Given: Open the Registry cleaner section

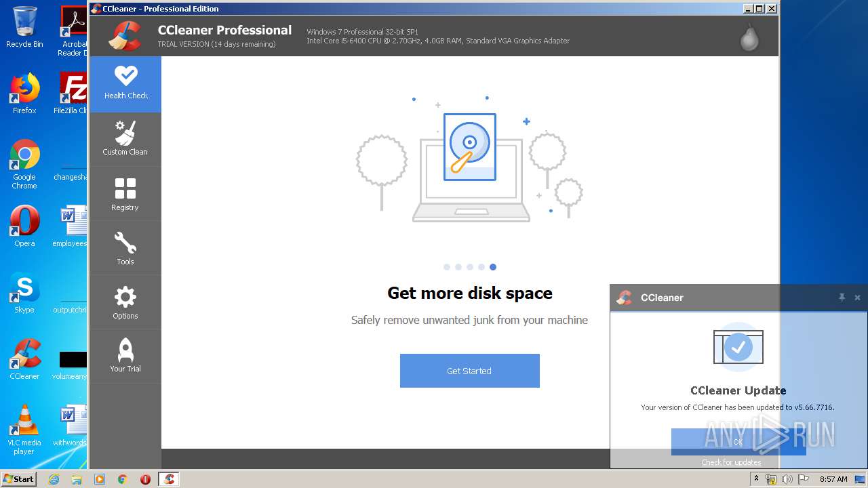Looking at the screenshot, I should click(125, 194).
